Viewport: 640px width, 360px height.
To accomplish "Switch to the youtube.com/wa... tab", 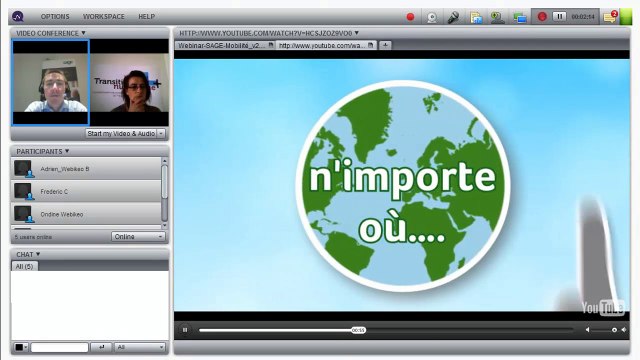I will click(322, 45).
